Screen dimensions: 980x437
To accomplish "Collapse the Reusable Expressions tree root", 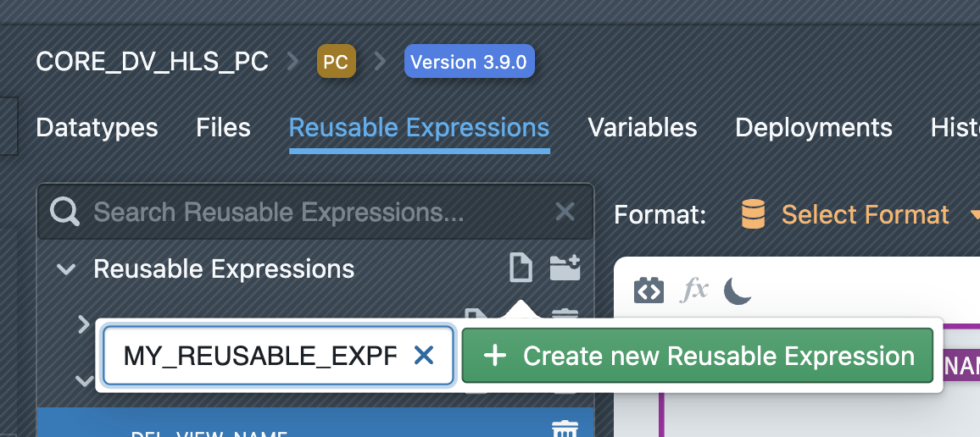I will (65, 269).
